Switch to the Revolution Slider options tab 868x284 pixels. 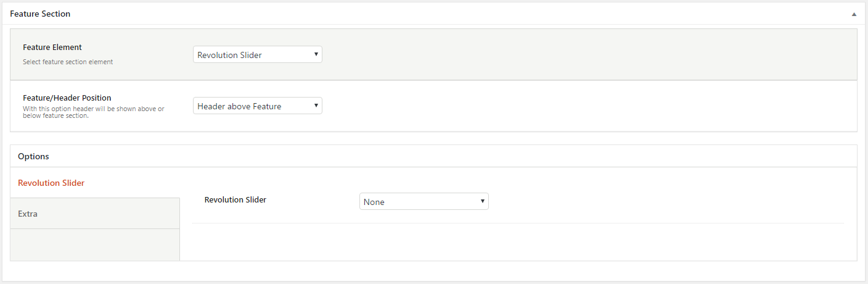(51, 183)
